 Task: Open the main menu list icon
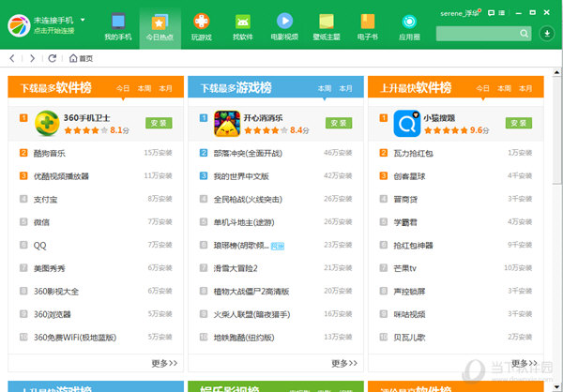(x=502, y=13)
